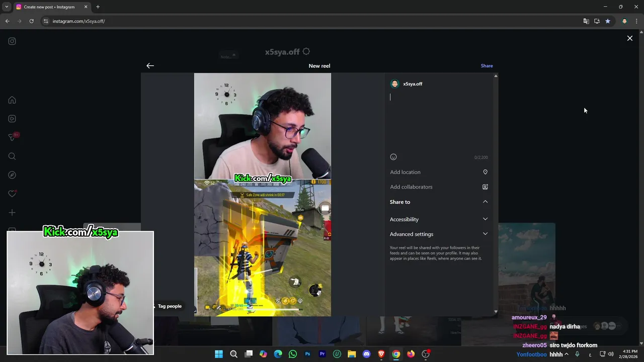Image resolution: width=644 pixels, height=362 pixels.
Task: Go back with the New reel arrow
Action: tap(150, 66)
